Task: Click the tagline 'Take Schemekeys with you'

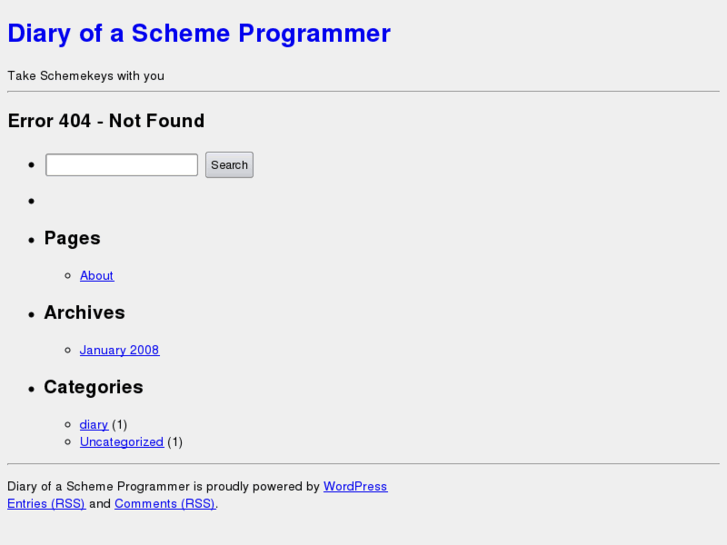Action: (x=86, y=76)
